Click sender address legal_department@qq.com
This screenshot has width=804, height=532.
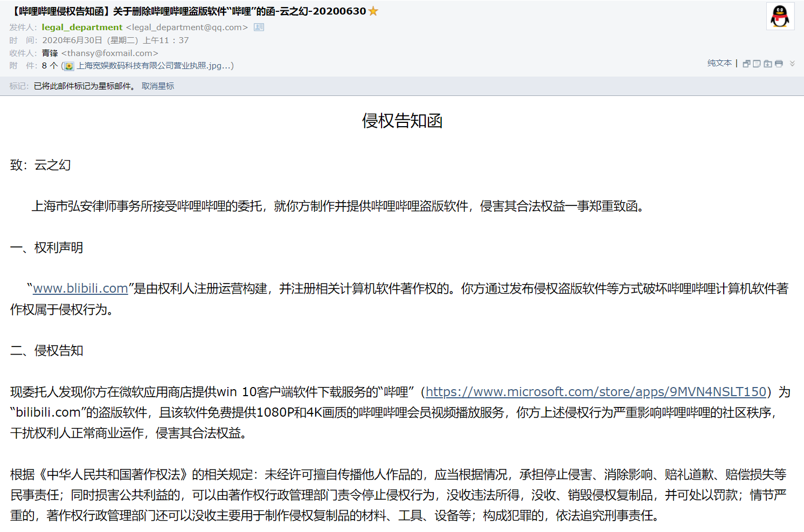pos(187,27)
